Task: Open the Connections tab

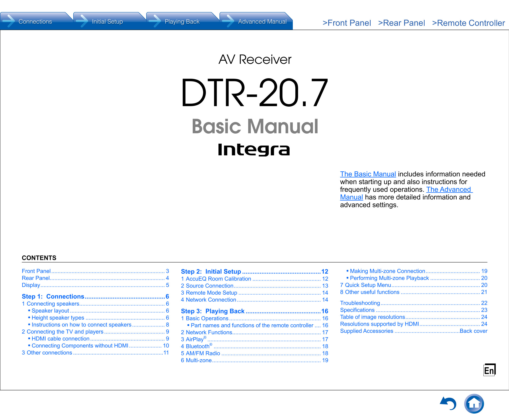Action: click(x=35, y=21)
